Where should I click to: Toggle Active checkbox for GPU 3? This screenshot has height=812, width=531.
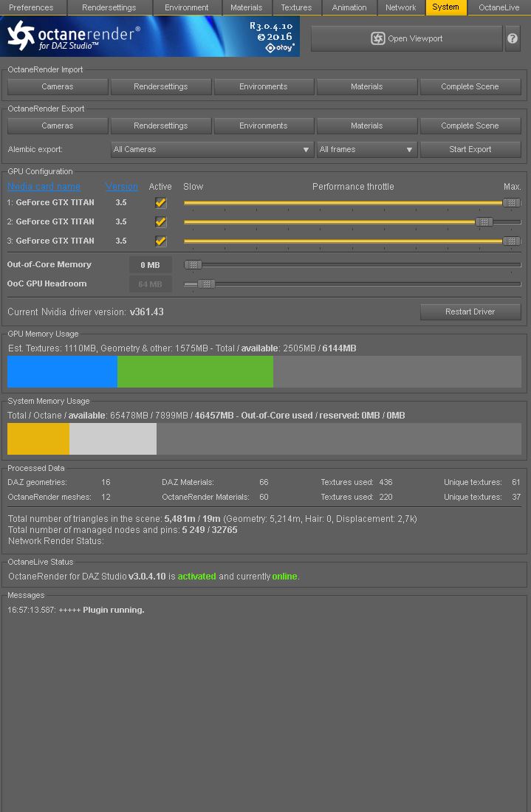pyautogui.click(x=160, y=241)
